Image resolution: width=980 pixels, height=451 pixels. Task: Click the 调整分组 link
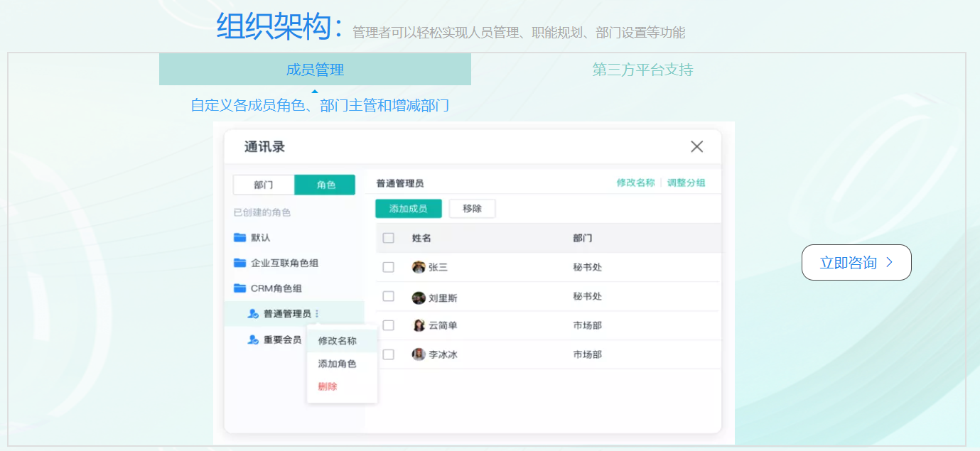[686, 183]
